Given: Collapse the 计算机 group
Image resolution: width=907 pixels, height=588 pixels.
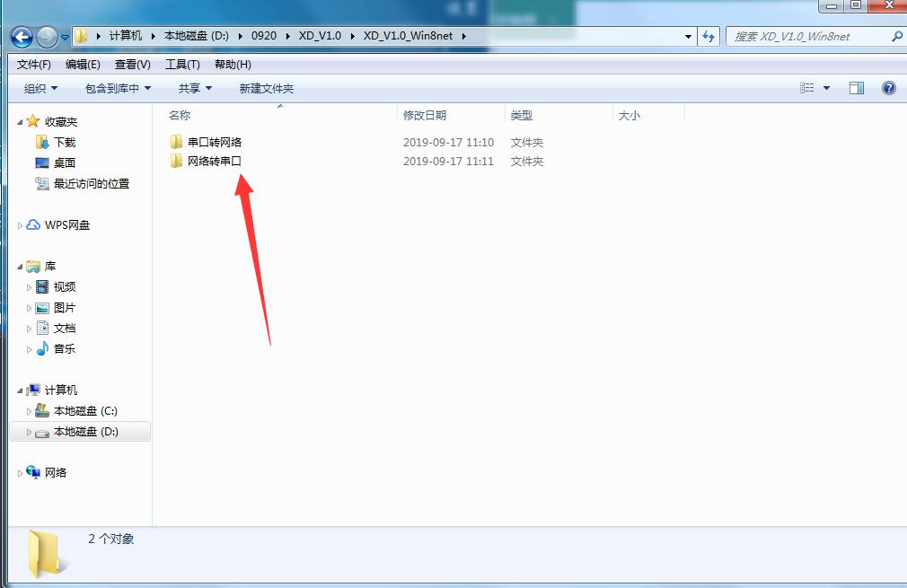Looking at the screenshot, I should tap(20, 391).
